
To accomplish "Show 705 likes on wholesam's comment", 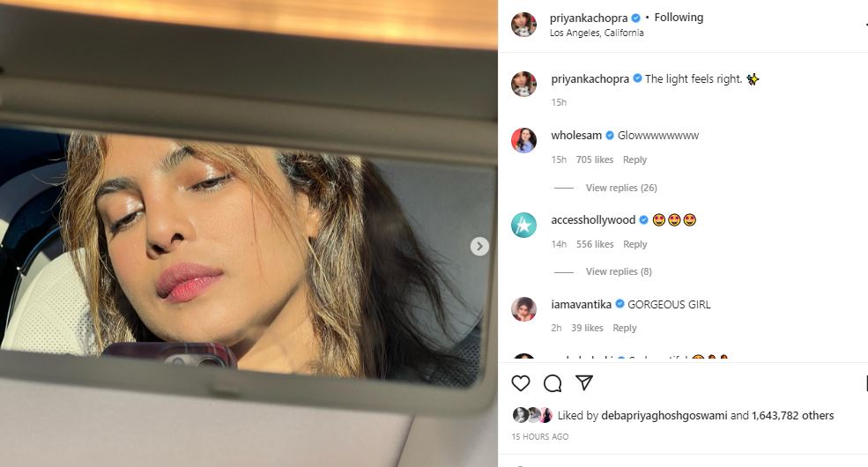I will tap(595, 159).
